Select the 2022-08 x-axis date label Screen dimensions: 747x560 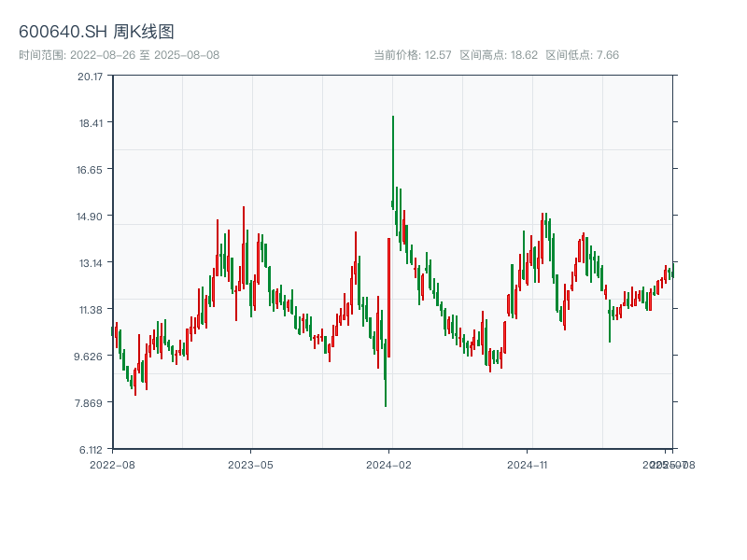112,464
